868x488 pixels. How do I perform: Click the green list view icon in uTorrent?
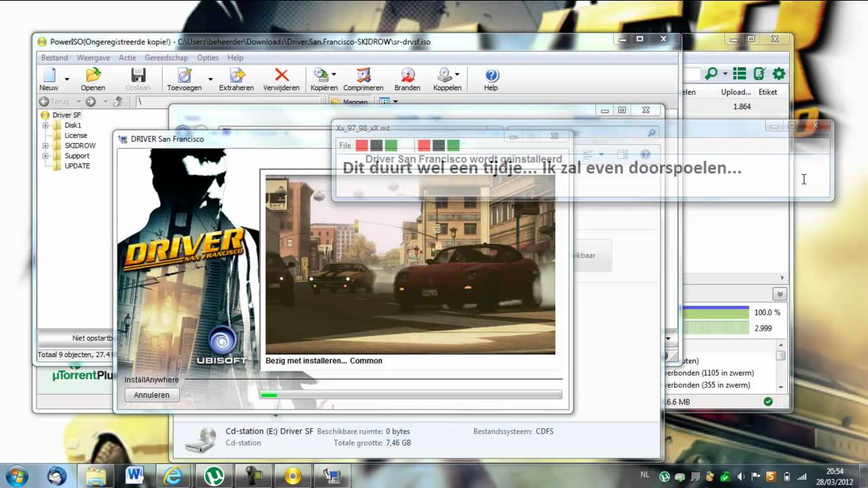[740, 73]
